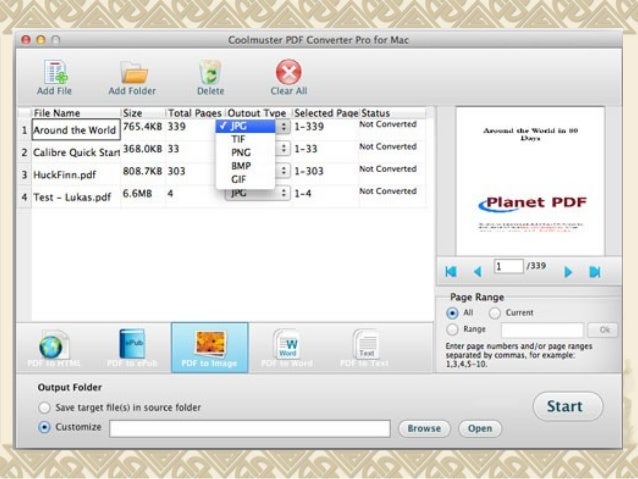
Task: Click the Clear All red X icon
Action: pyautogui.click(x=288, y=72)
